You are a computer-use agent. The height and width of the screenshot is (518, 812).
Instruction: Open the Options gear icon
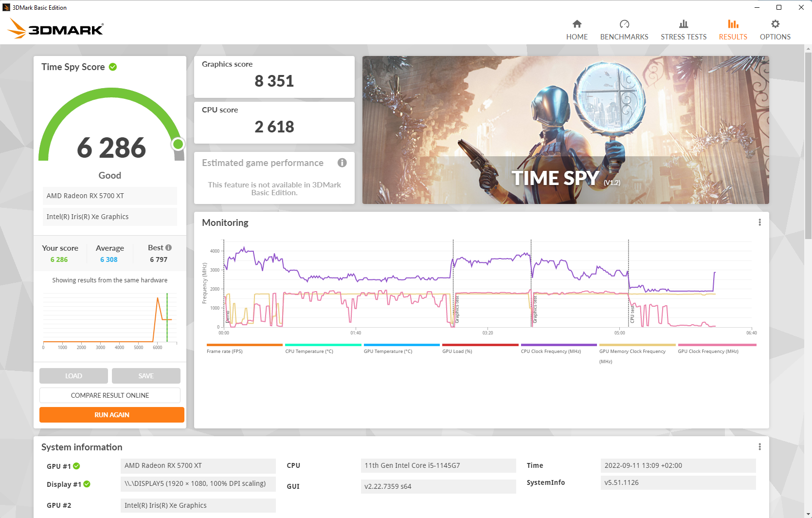776,24
